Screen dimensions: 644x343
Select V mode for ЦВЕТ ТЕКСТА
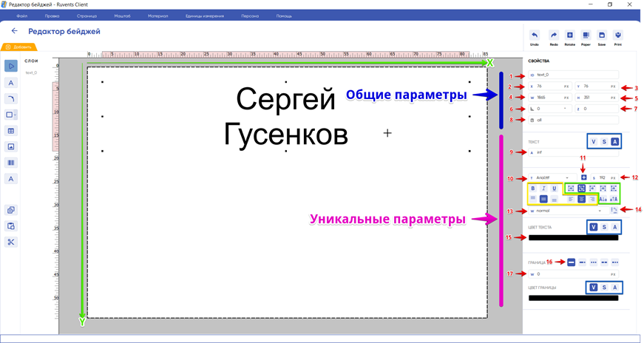coord(594,227)
